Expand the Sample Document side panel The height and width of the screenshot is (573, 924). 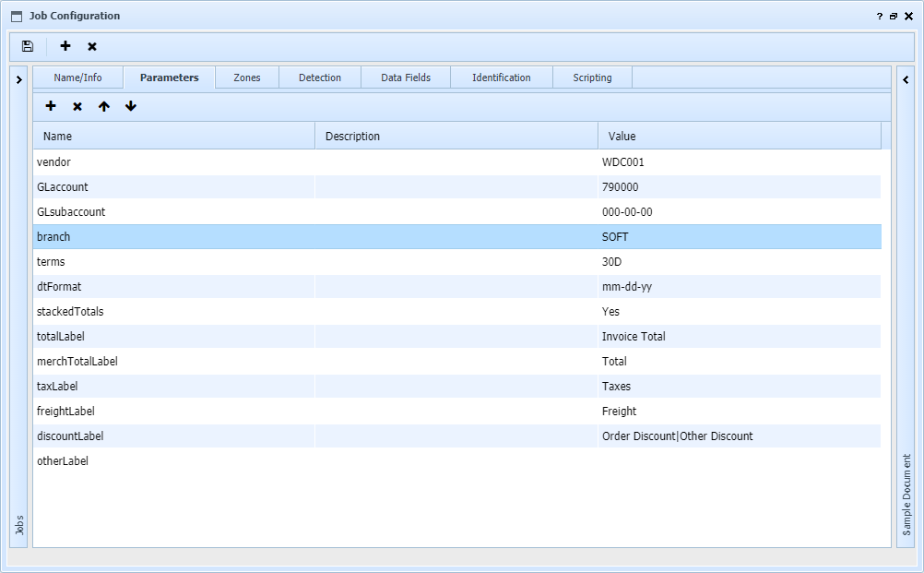(906, 80)
